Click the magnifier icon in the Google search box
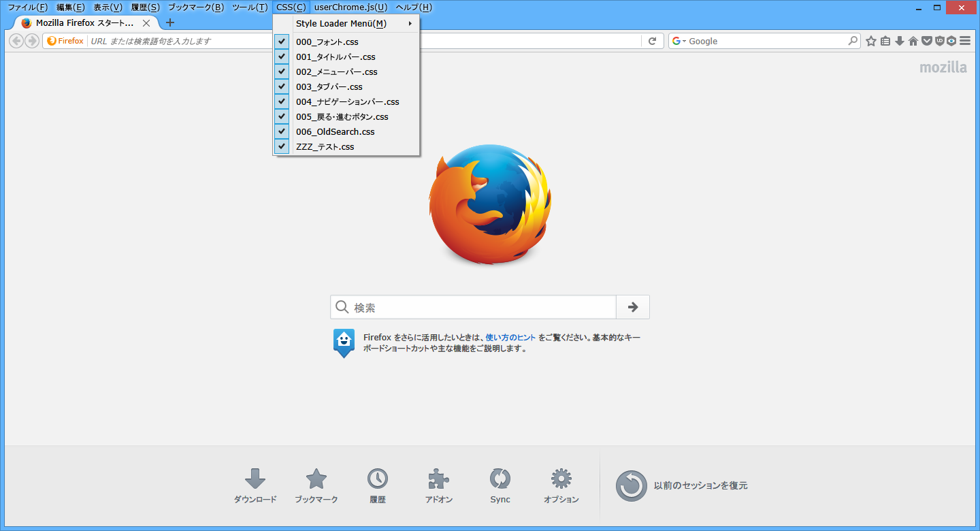This screenshot has height=531, width=980. [x=853, y=41]
